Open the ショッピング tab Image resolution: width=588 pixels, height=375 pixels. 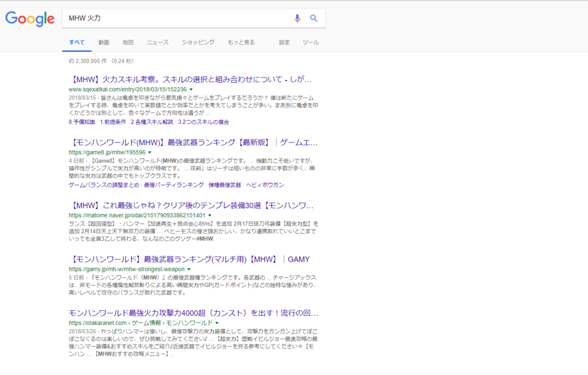198,42
